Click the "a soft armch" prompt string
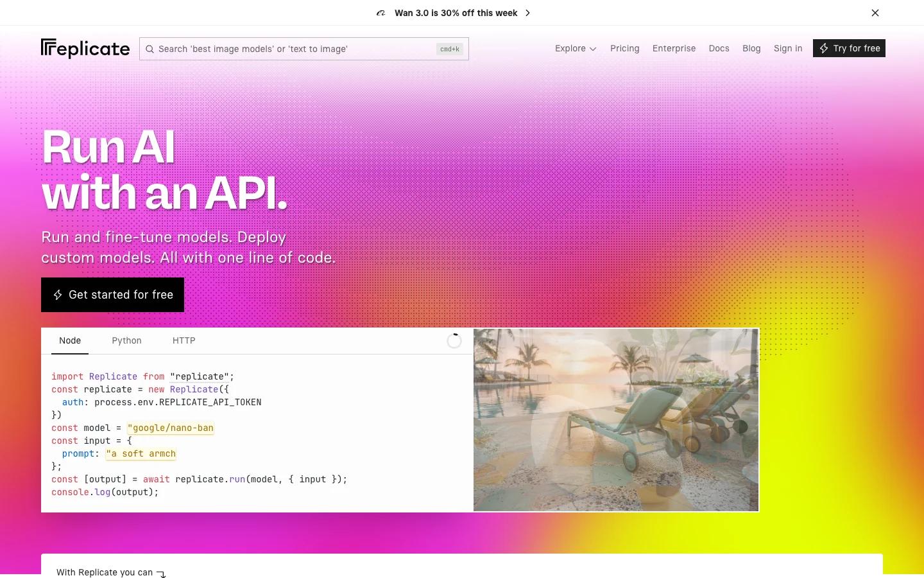Viewport: 924px width, 578px height. (x=141, y=453)
